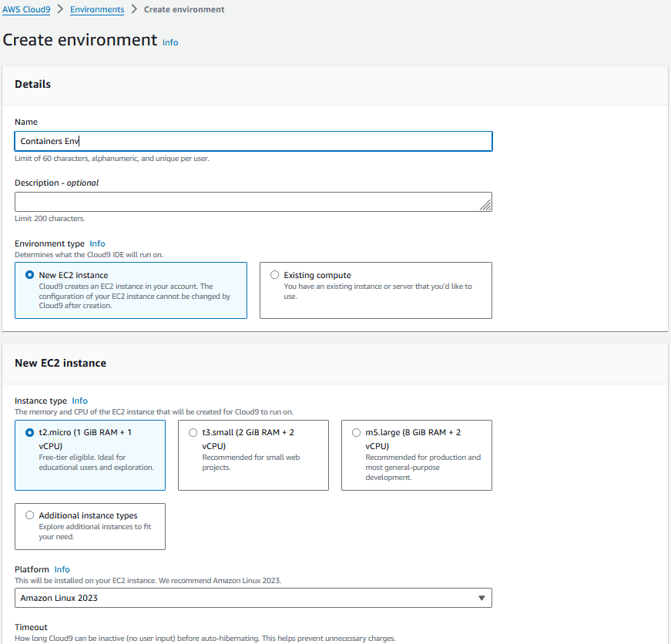Select Additional instance types option
This screenshot has width=671, height=644.
[x=29, y=515]
